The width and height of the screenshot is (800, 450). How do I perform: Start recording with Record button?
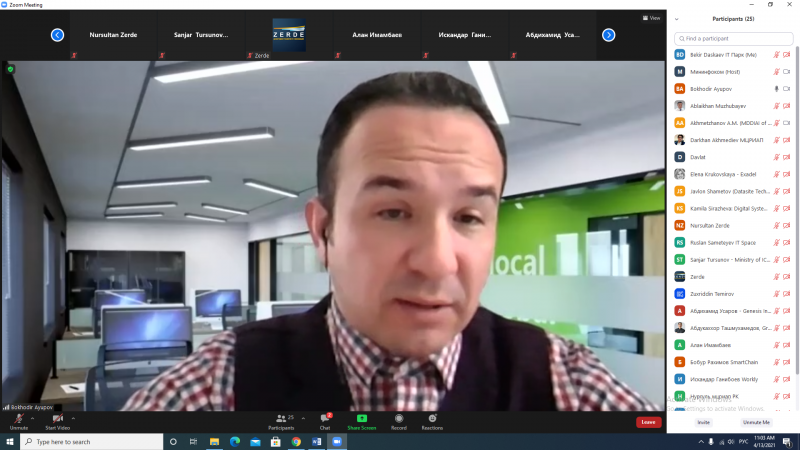pos(399,422)
